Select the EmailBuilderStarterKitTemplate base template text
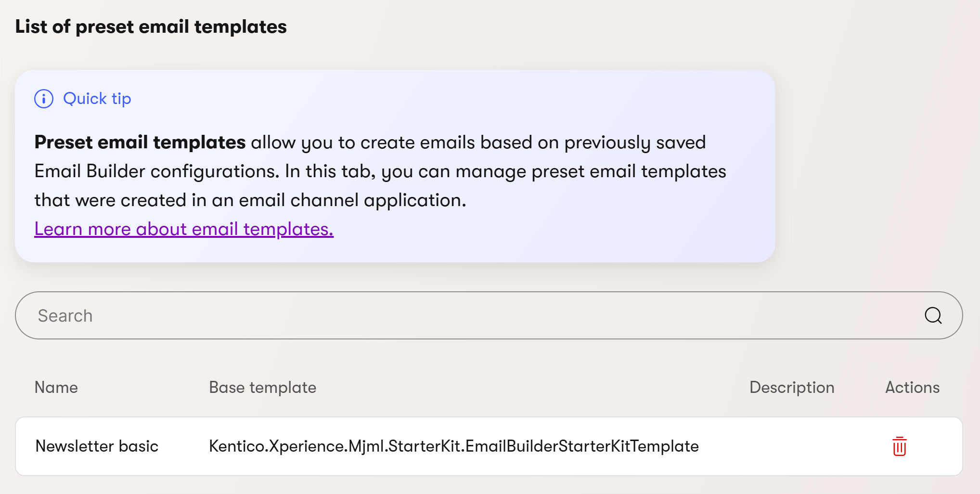Screen dimensions: 980x494 point(454,446)
